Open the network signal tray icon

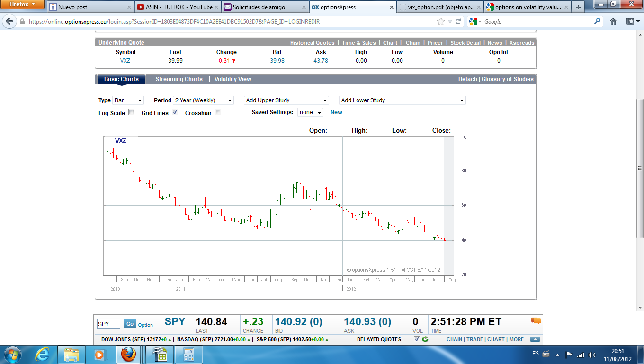(x=581, y=355)
